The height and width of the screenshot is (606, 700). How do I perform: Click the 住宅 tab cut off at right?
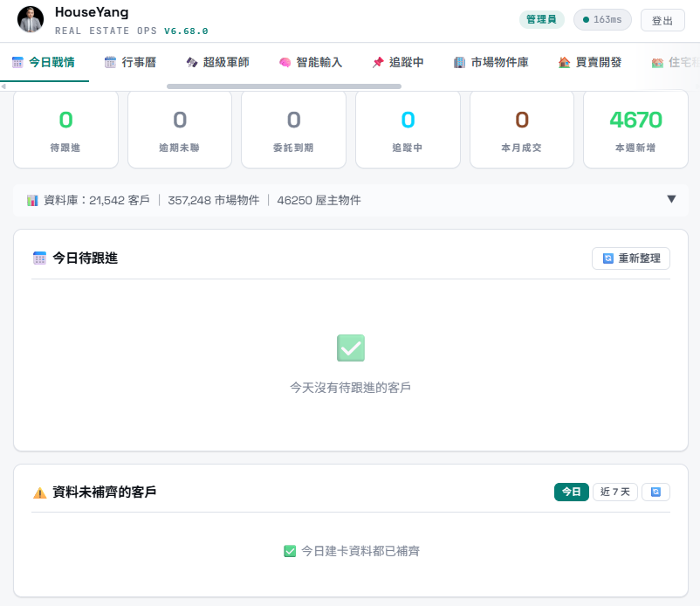[x=675, y=63]
